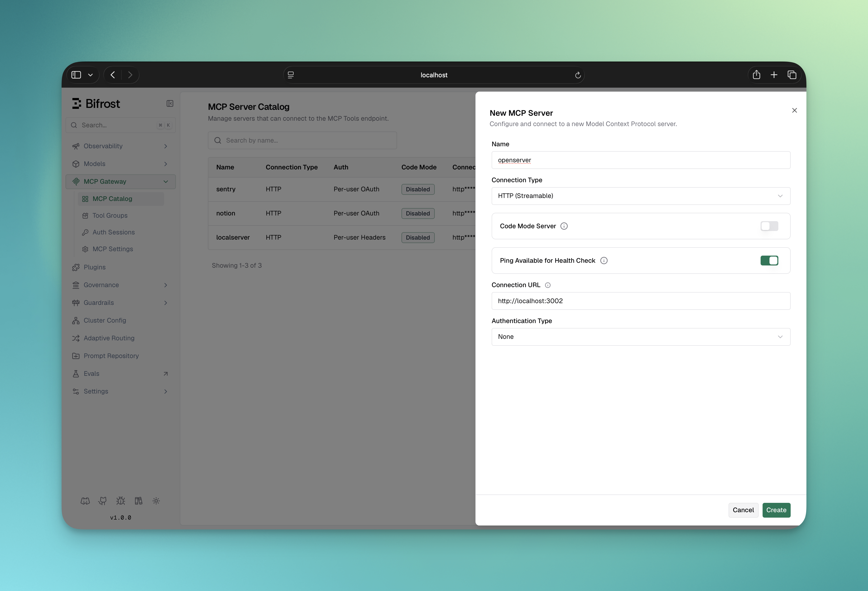Click the Models cube icon

point(76,164)
